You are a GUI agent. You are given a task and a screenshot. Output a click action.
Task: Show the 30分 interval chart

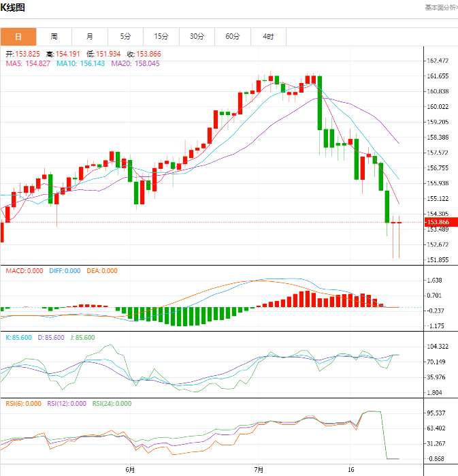pos(197,37)
